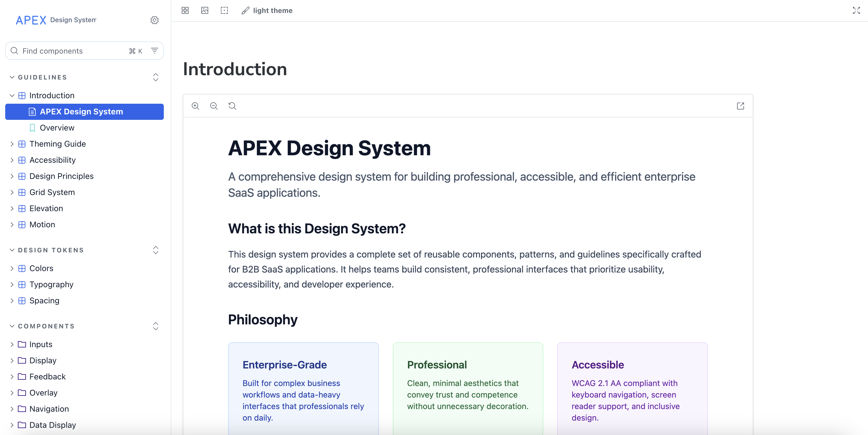Collapse the GUIDELINES section
This screenshot has height=435, width=868.
12,77
